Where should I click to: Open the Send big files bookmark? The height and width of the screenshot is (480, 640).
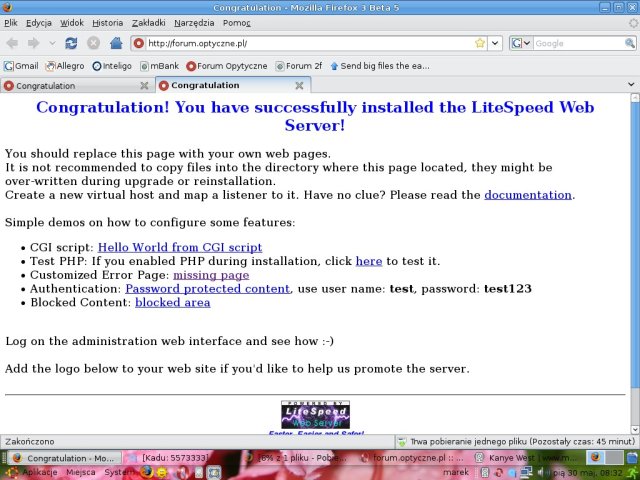pyautogui.click(x=380, y=66)
